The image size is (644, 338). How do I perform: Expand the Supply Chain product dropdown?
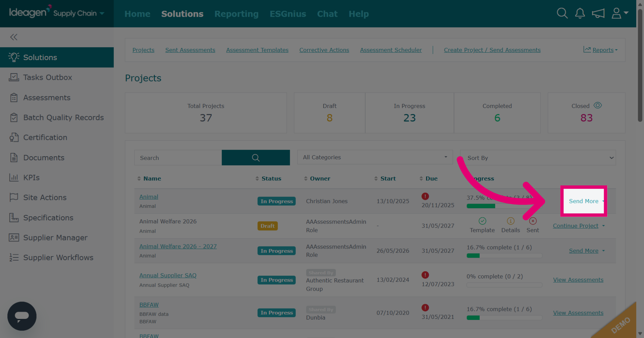coord(102,13)
